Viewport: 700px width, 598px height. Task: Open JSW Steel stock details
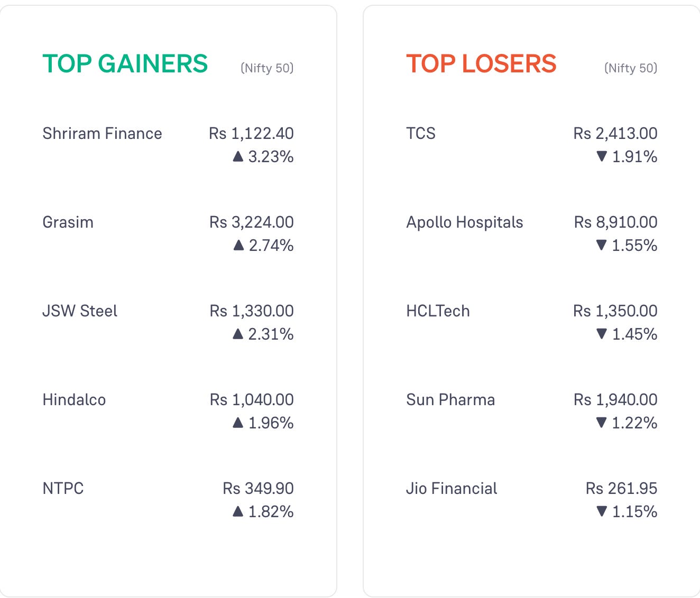click(80, 311)
